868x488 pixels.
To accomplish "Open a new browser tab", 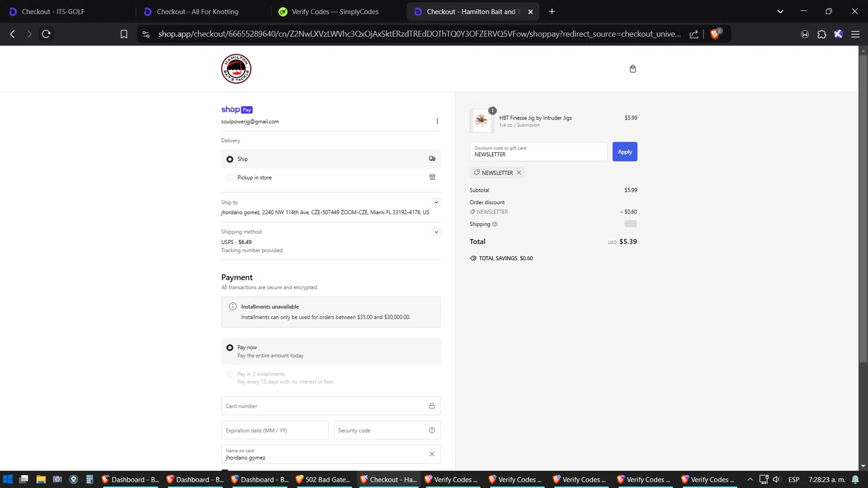I will (552, 12).
